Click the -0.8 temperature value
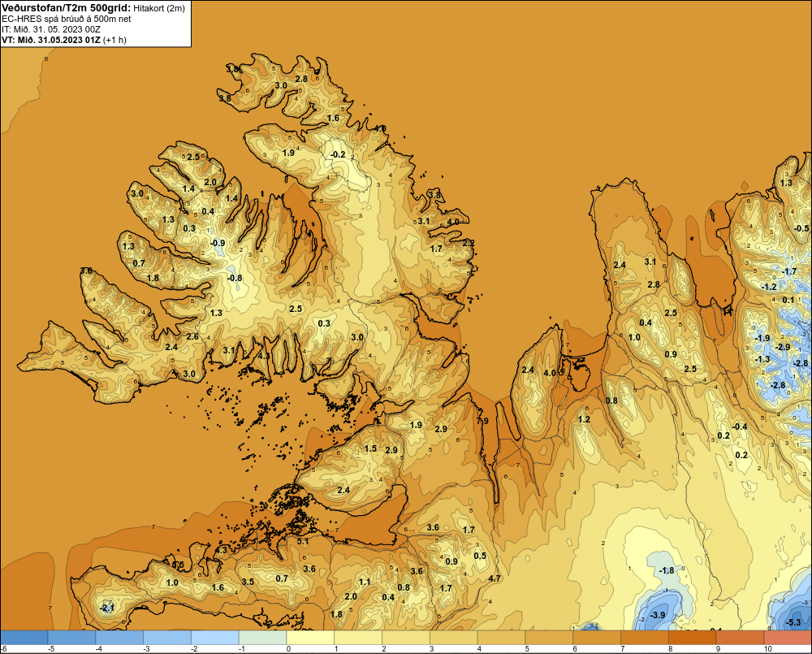The height and width of the screenshot is (654, 812). click(234, 278)
